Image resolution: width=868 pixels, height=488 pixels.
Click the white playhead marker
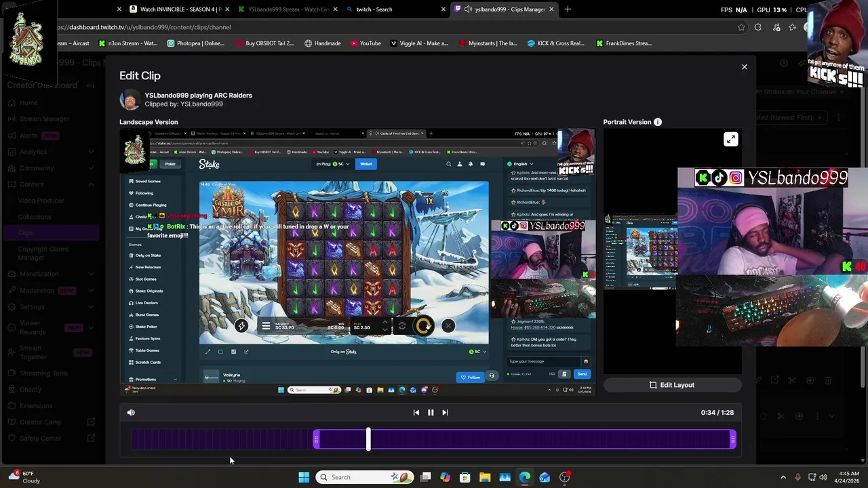coord(368,439)
